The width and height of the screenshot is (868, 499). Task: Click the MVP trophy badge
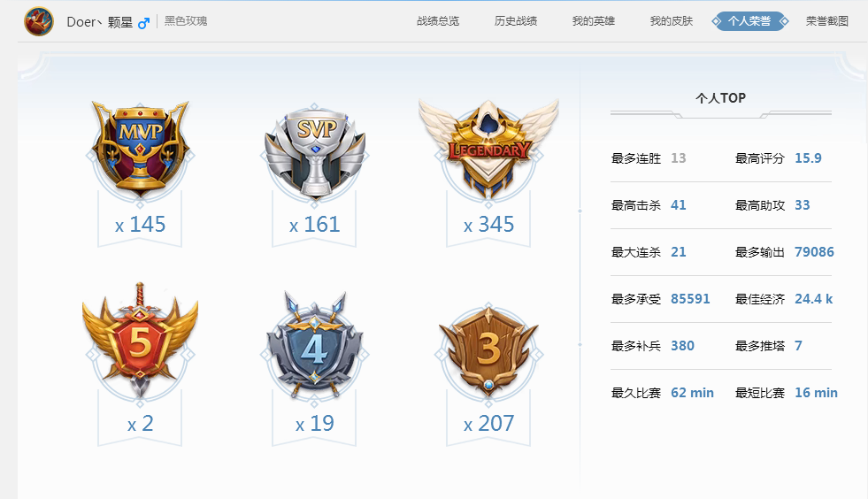coord(140,149)
